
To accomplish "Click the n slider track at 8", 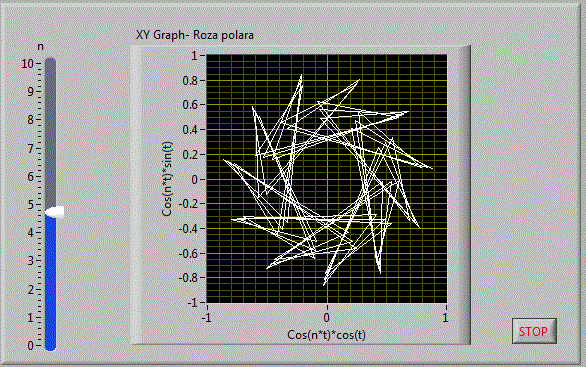I will coord(50,120).
